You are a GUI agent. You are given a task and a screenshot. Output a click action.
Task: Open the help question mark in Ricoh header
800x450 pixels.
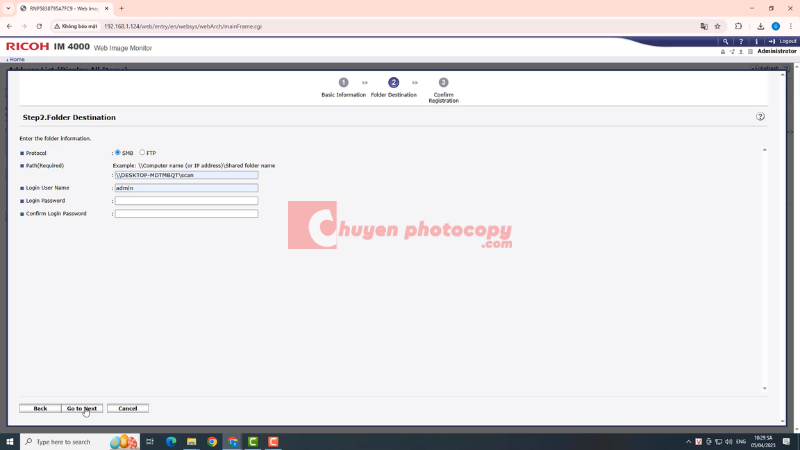click(x=741, y=41)
